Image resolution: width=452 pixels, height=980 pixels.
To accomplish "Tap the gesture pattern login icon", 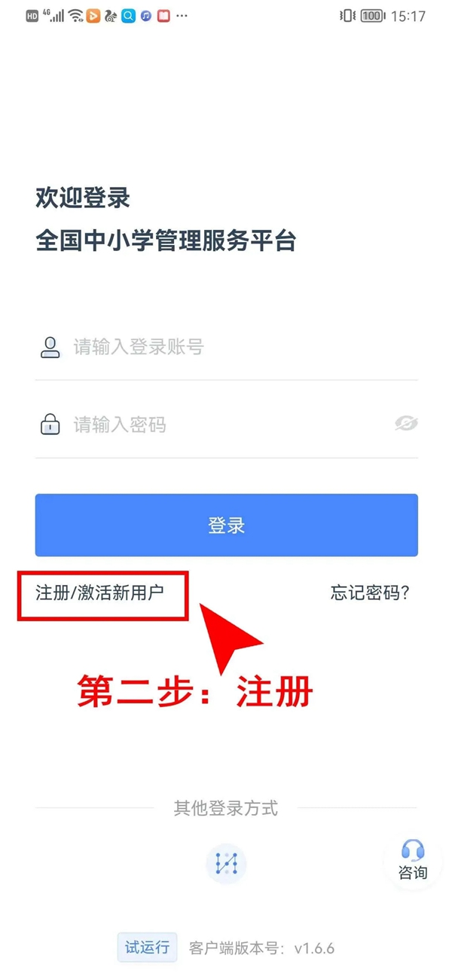I will click(226, 863).
